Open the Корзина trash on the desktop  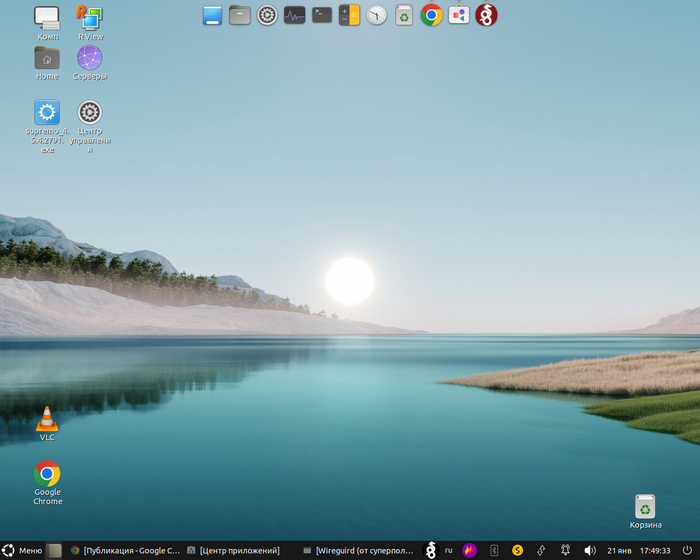tap(645, 507)
